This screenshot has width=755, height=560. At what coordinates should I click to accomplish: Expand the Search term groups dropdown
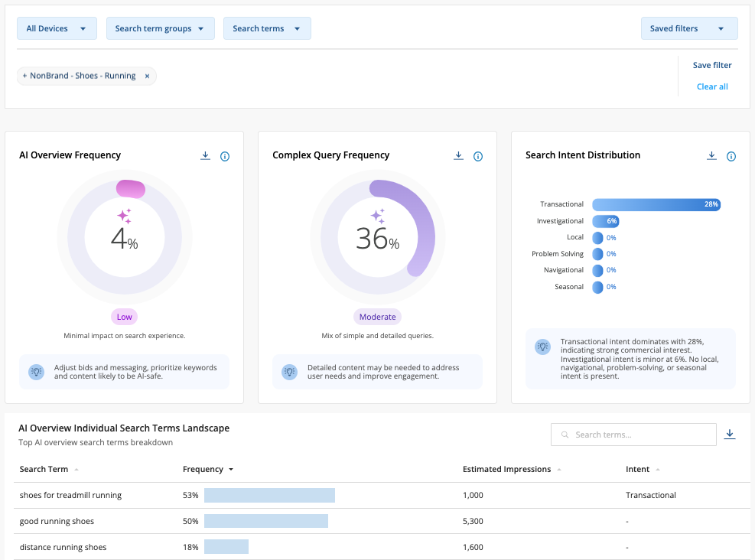coord(159,28)
